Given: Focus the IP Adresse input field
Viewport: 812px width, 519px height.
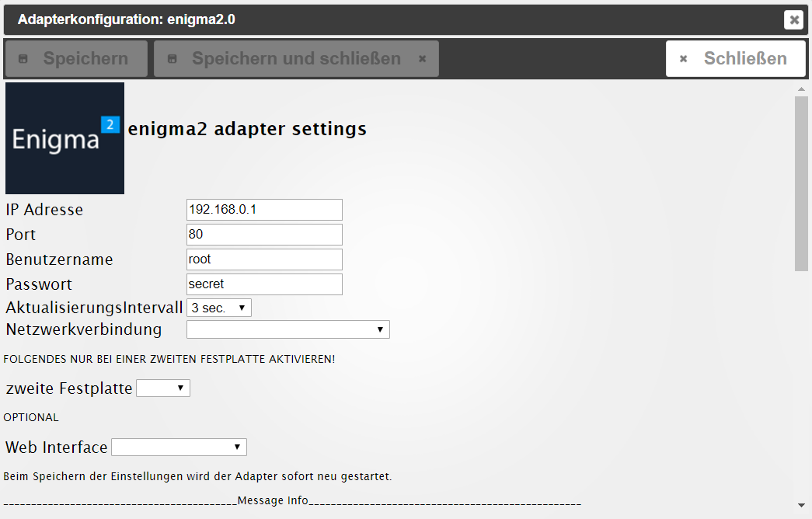Looking at the screenshot, I should pos(264,210).
